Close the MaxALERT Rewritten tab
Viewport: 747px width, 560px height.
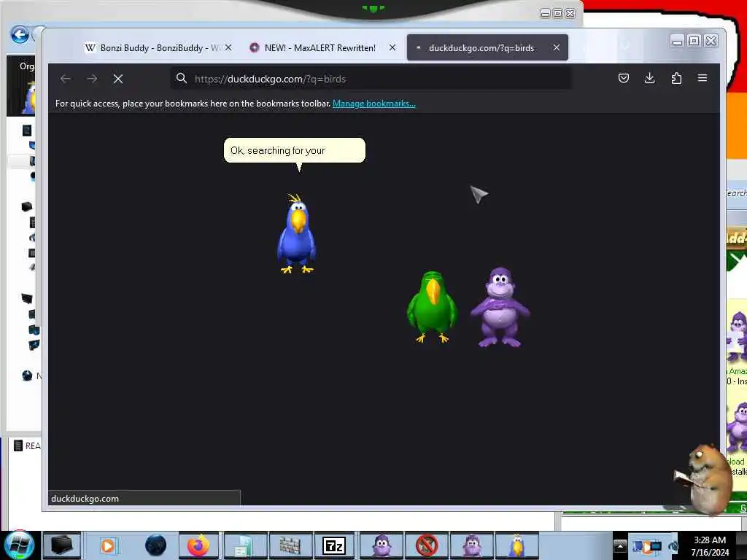tap(392, 47)
